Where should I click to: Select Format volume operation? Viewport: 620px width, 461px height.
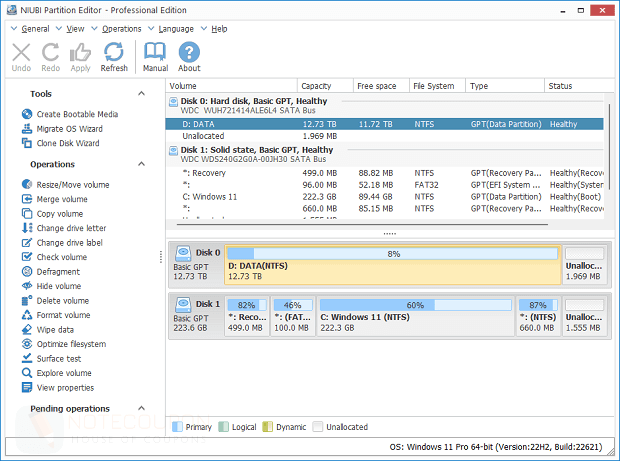[x=56, y=315]
